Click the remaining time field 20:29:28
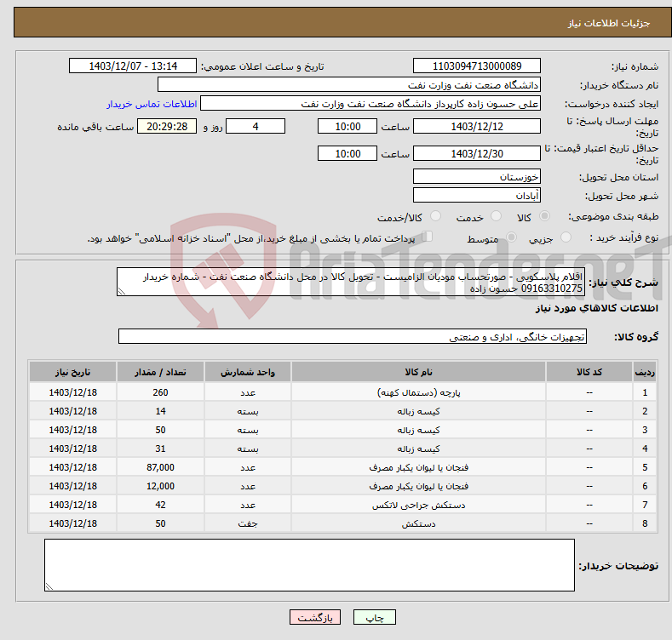This screenshot has width=672, height=640. pyautogui.click(x=167, y=126)
